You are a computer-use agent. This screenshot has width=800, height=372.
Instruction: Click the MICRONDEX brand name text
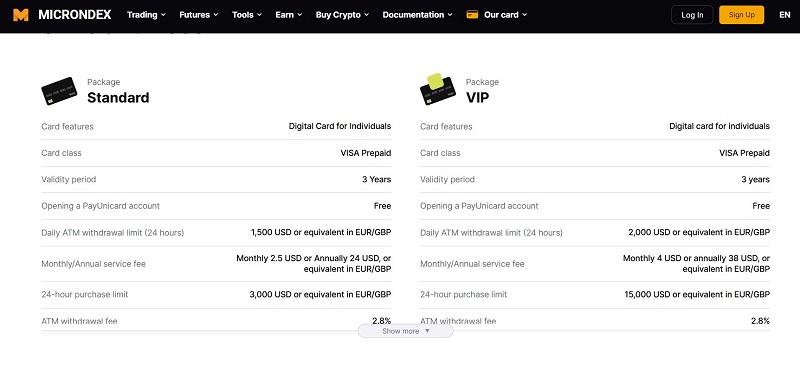(x=74, y=15)
